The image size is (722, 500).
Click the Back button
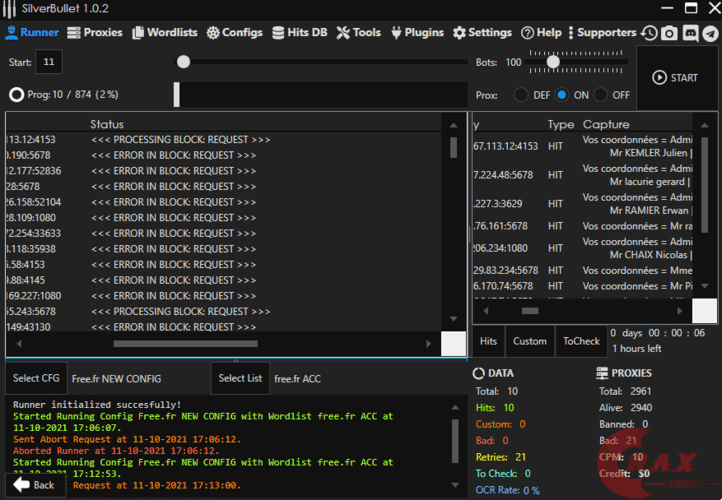pyautogui.click(x=34, y=485)
